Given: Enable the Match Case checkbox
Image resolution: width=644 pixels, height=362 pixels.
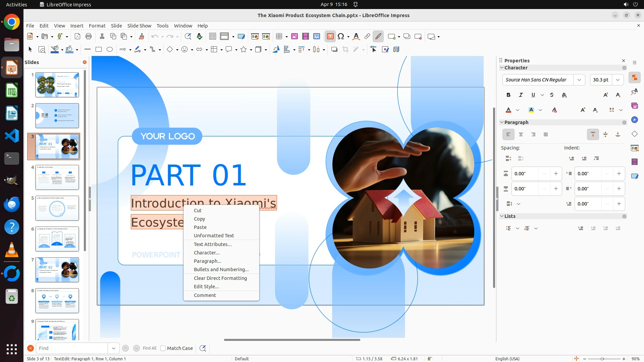Looking at the screenshot, I should pyautogui.click(x=163, y=348).
